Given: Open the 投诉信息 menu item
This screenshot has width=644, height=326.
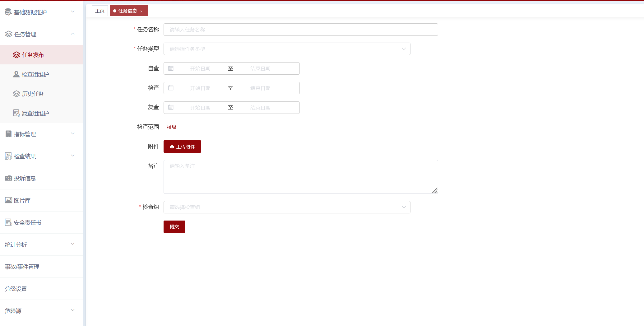Looking at the screenshot, I should coord(41,178).
